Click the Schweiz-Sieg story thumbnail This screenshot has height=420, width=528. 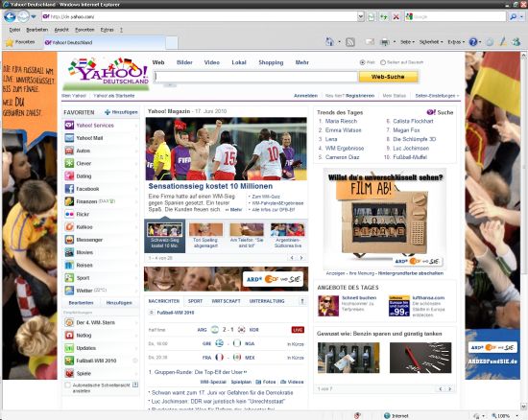165,230
